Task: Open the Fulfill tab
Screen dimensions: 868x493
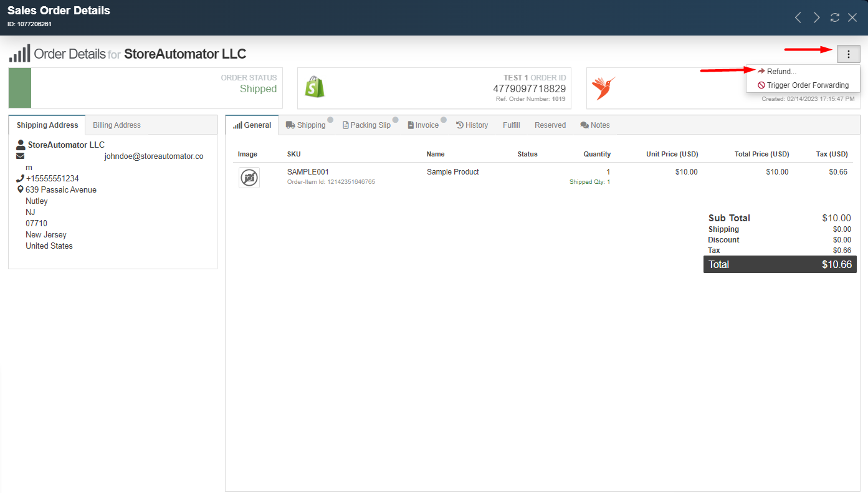Action: (511, 125)
